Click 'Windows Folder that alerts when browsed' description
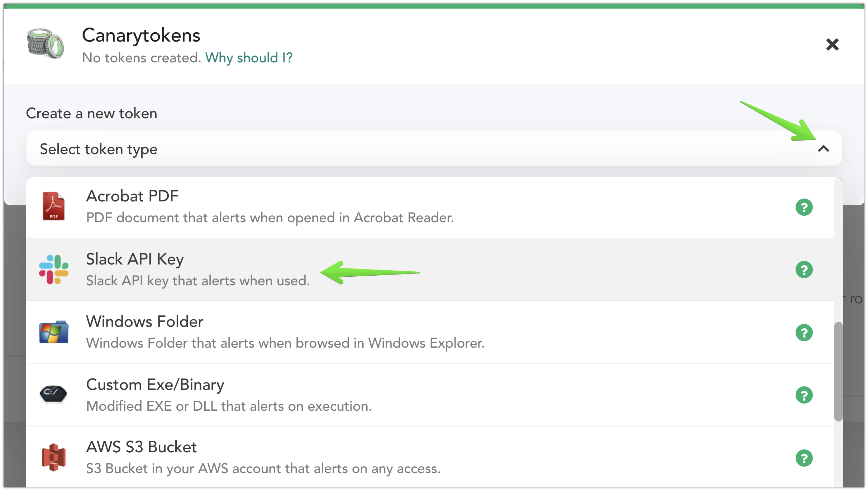The width and height of the screenshot is (868, 491). (x=285, y=343)
